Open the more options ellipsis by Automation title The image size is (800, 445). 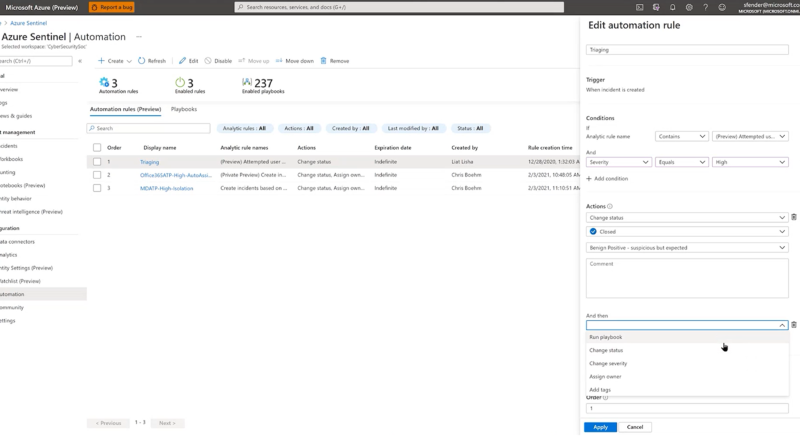tap(139, 37)
